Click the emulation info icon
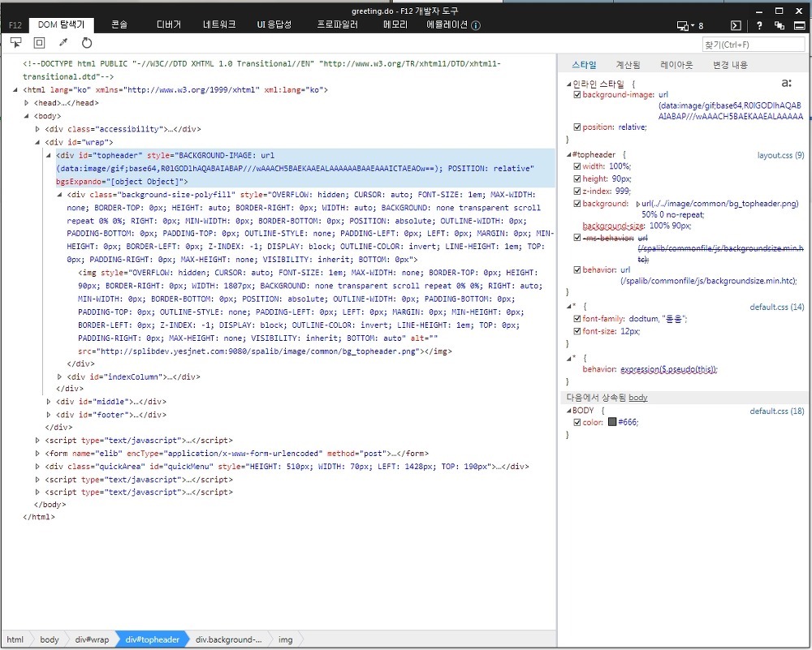Image resolution: width=812 pixels, height=650 pixels. [476, 25]
